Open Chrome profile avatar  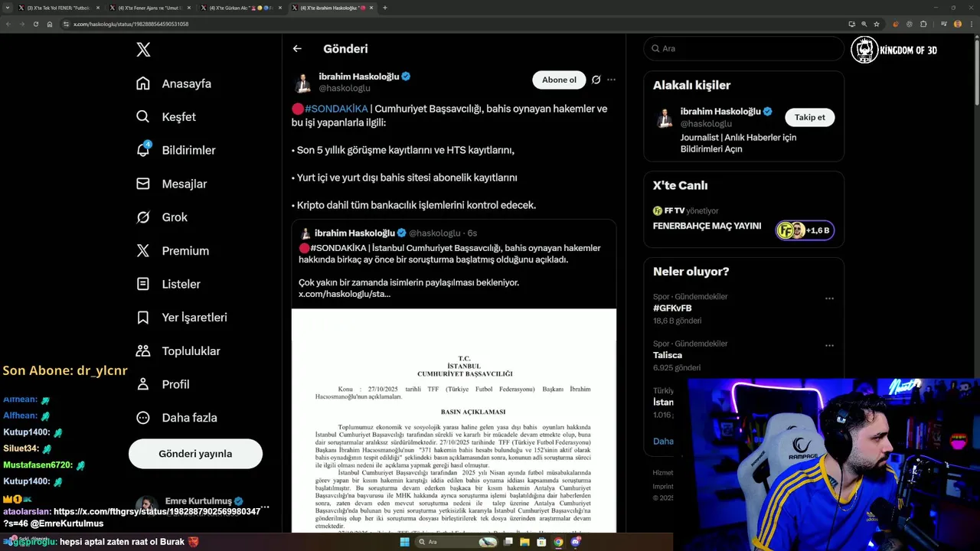tap(958, 24)
